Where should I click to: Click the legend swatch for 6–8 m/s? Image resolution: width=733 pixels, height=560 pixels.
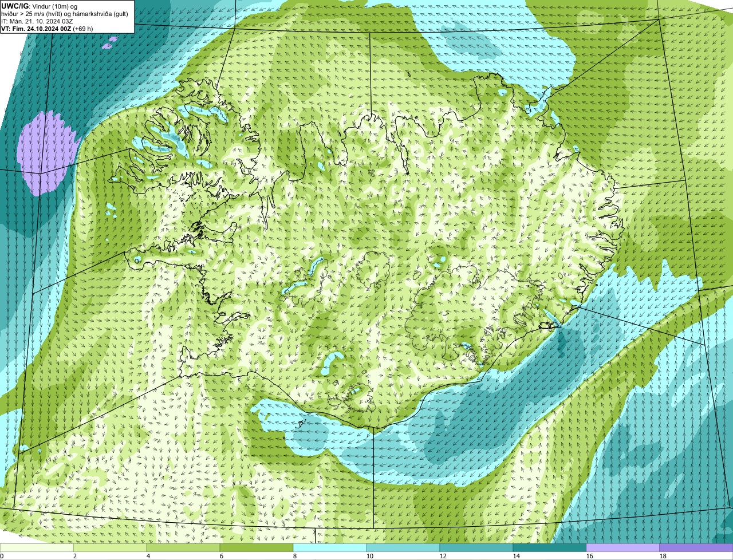tap(257, 547)
